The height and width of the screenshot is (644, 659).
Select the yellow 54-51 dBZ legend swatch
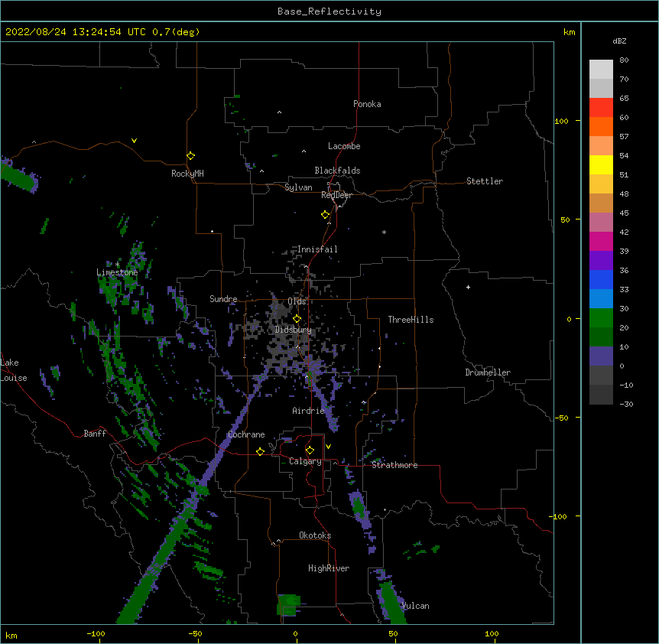[x=601, y=164]
